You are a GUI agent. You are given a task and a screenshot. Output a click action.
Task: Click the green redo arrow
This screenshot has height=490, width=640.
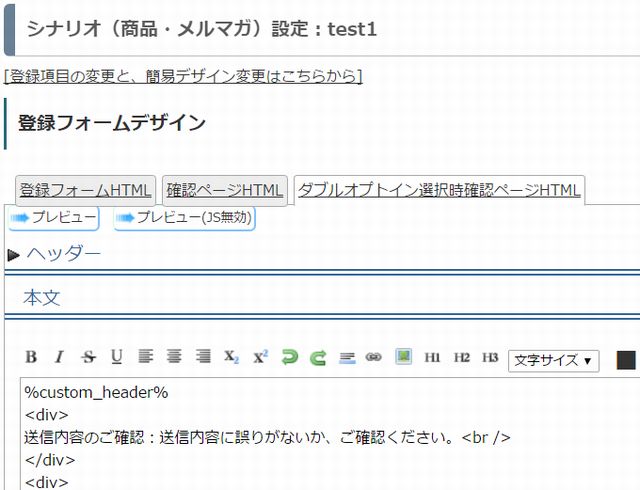[x=318, y=357]
